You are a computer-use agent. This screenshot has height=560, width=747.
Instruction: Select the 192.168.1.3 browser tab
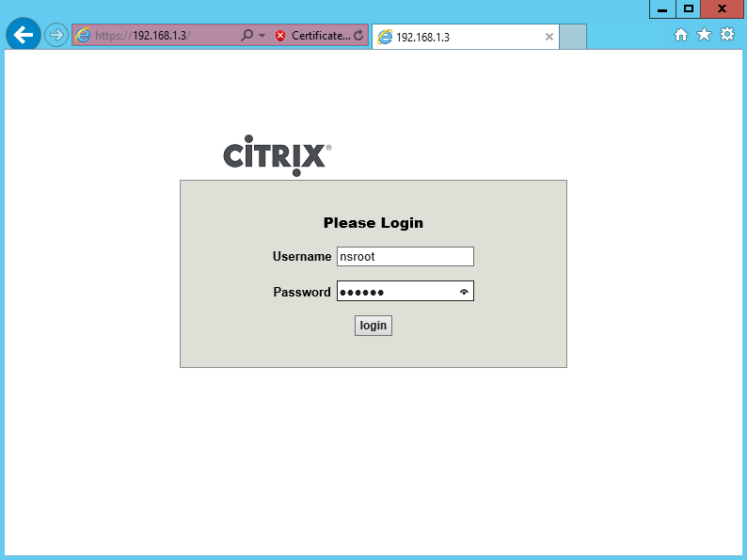tap(465, 37)
